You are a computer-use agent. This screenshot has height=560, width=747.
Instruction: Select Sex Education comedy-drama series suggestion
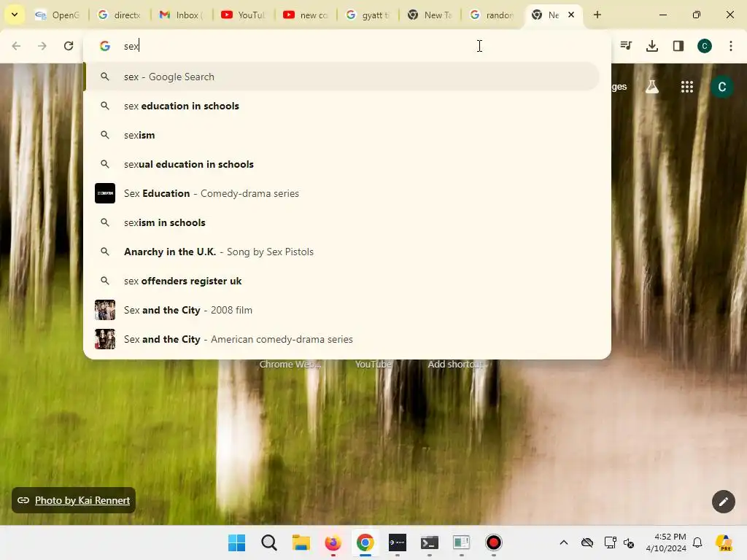[x=341, y=193]
